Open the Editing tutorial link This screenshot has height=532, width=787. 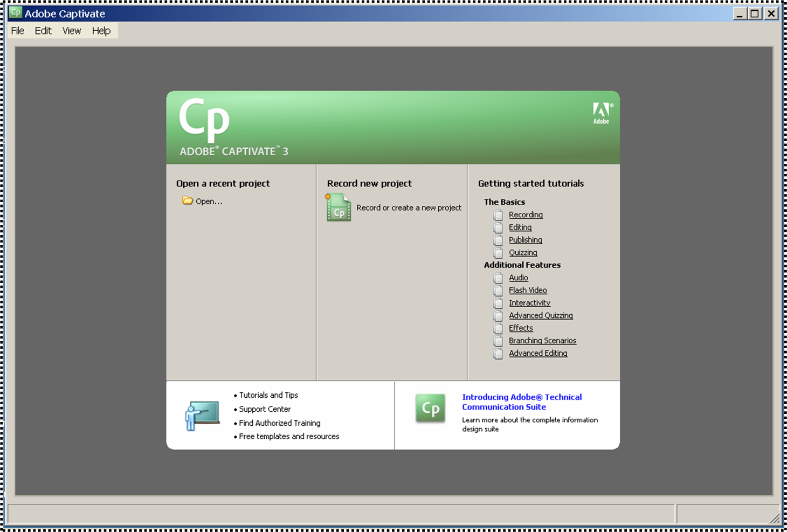(520, 227)
